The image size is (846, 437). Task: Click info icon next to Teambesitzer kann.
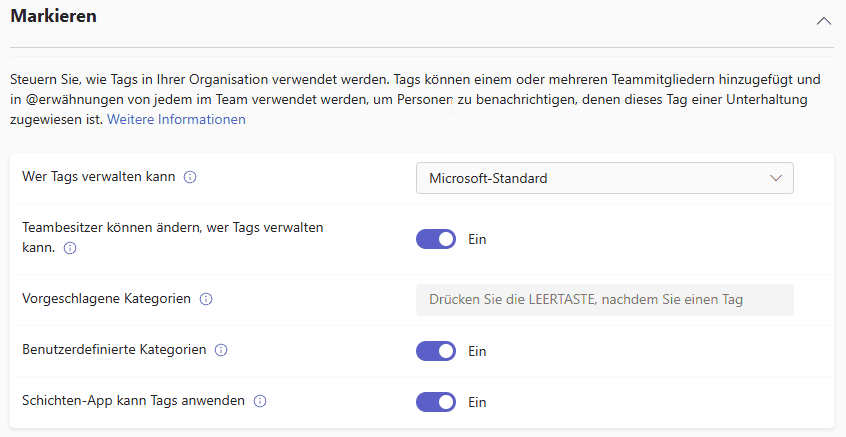point(70,248)
